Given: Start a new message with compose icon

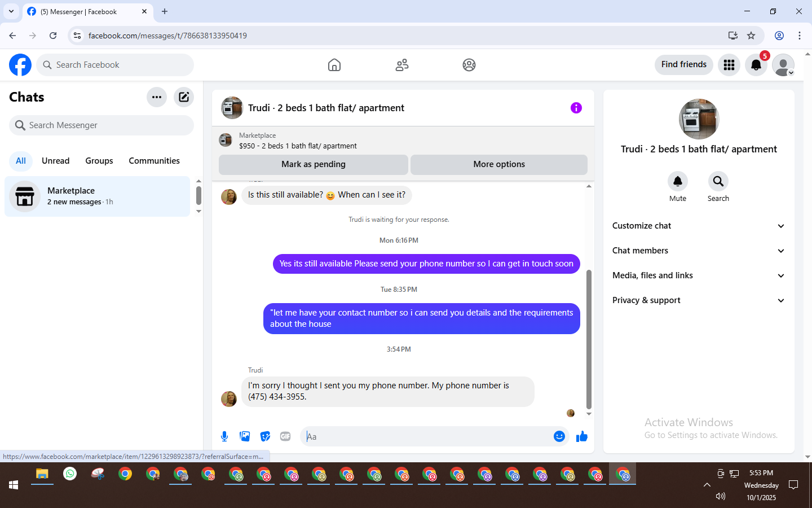Looking at the screenshot, I should tap(184, 97).
